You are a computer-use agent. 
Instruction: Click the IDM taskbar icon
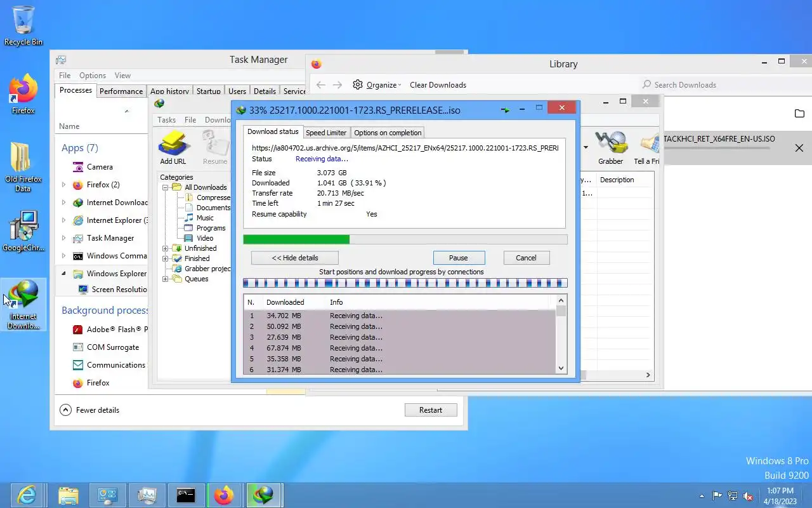(263, 495)
